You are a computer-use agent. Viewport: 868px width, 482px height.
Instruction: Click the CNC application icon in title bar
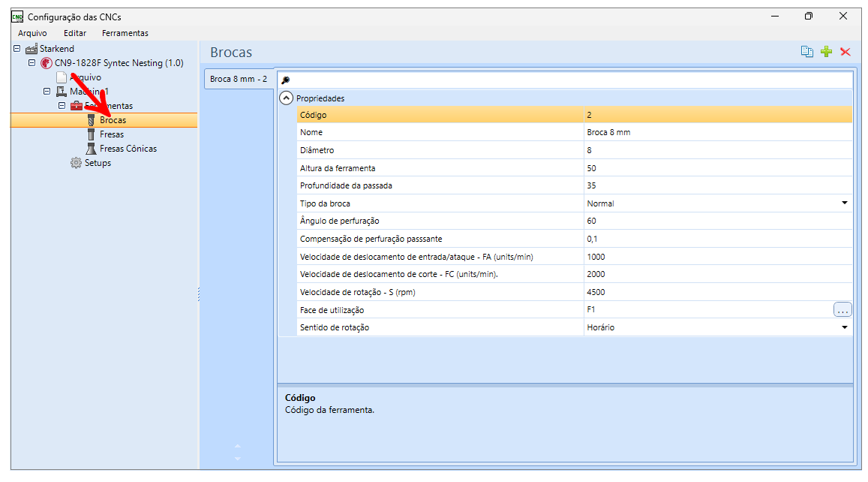17,17
